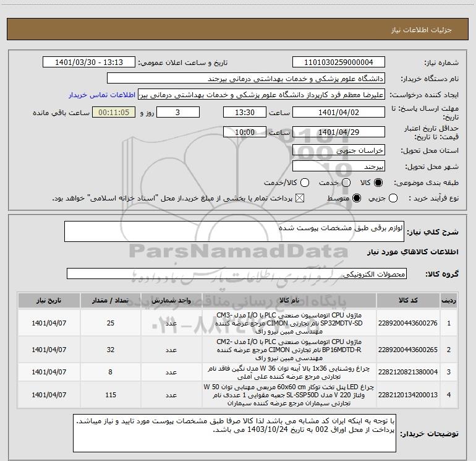This screenshot has width=476, height=461.
Task: Select the کالا/خدمت radio button
Action: (x=305, y=183)
